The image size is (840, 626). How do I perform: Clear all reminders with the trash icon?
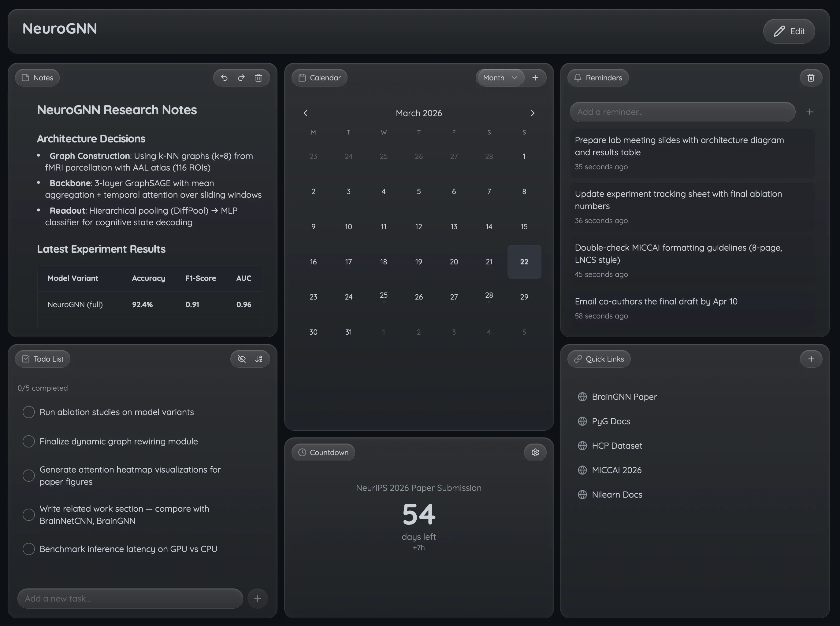pos(811,77)
